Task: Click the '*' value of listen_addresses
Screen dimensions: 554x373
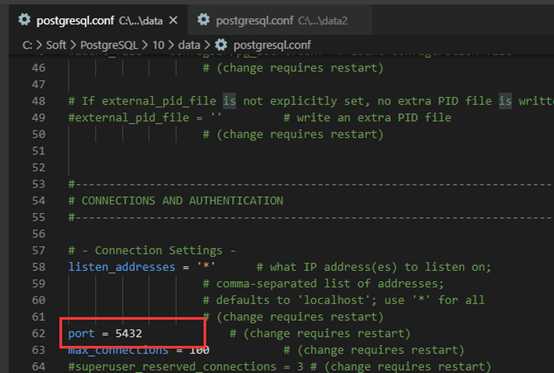Action: [x=206, y=266]
